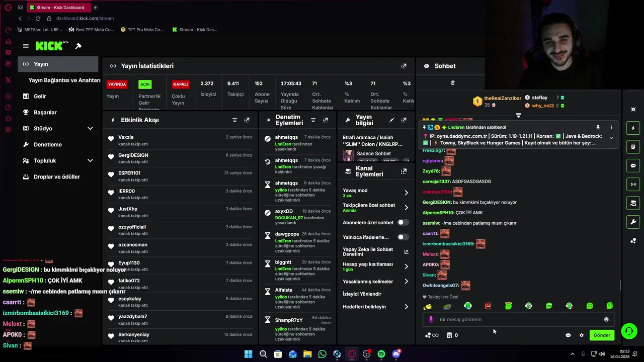The width and height of the screenshot is (644, 362).
Task: Open Kick moderator hammer icon in header
Action: (78, 46)
